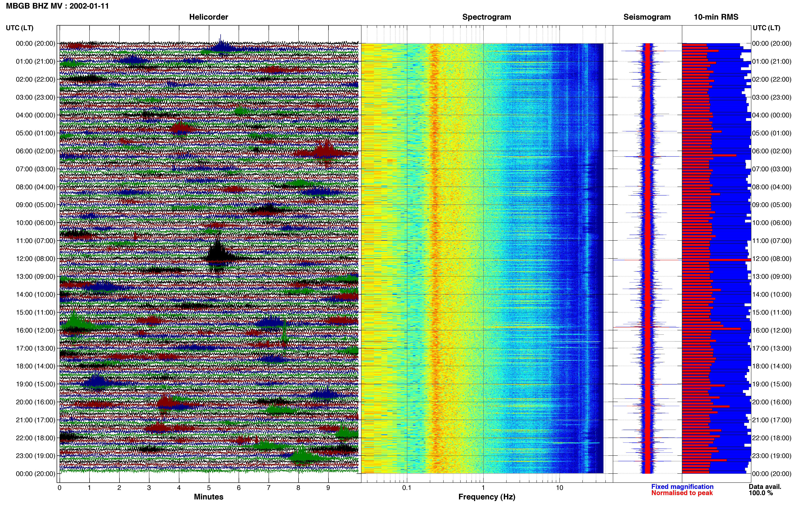Image resolution: width=812 pixels, height=508 pixels.
Task: Click left time label '13:00 (09:00)'
Action: (x=36, y=277)
